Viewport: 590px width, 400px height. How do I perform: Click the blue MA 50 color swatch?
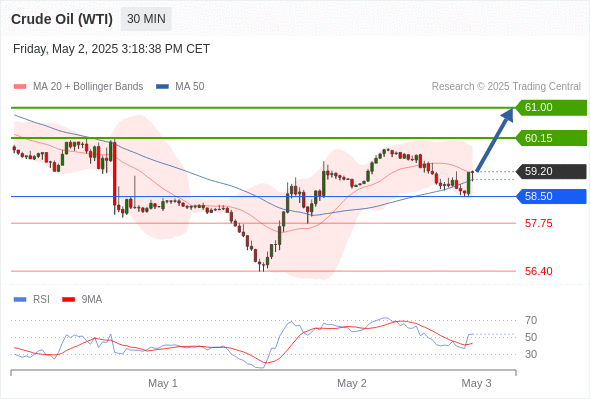pos(162,87)
